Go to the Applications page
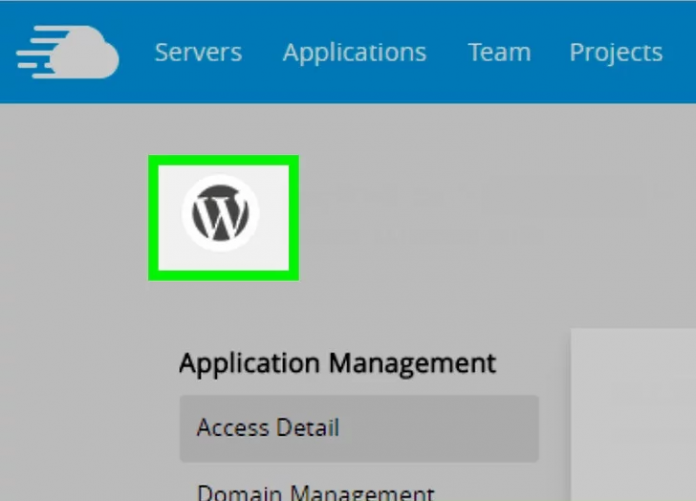The height and width of the screenshot is (501, 696). (354, 52)
